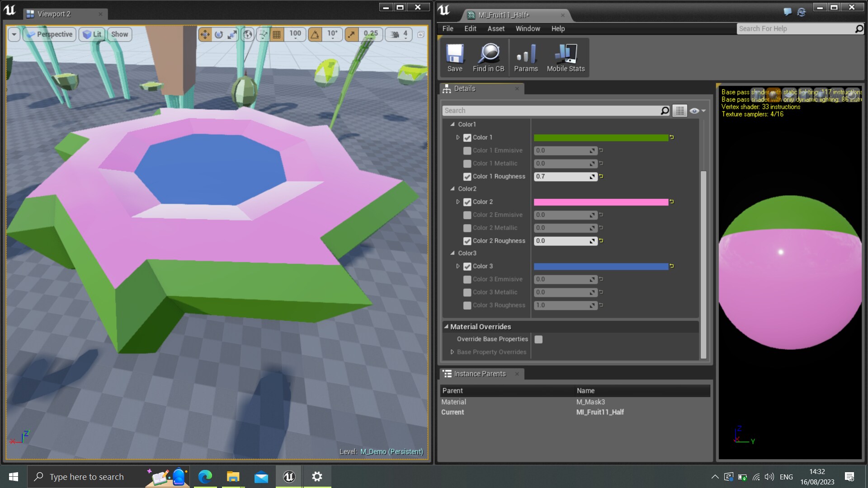
Task: Toggle rotation angle snapping icon
Action: point(314,34)
